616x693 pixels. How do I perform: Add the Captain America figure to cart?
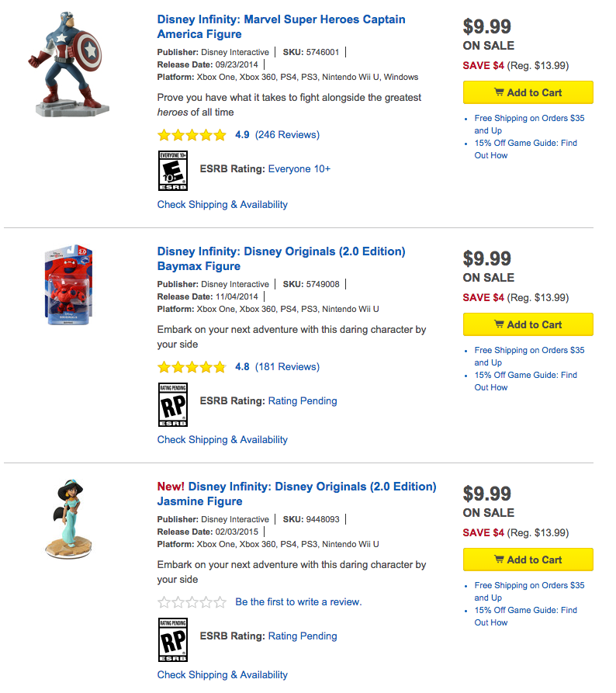528,92
